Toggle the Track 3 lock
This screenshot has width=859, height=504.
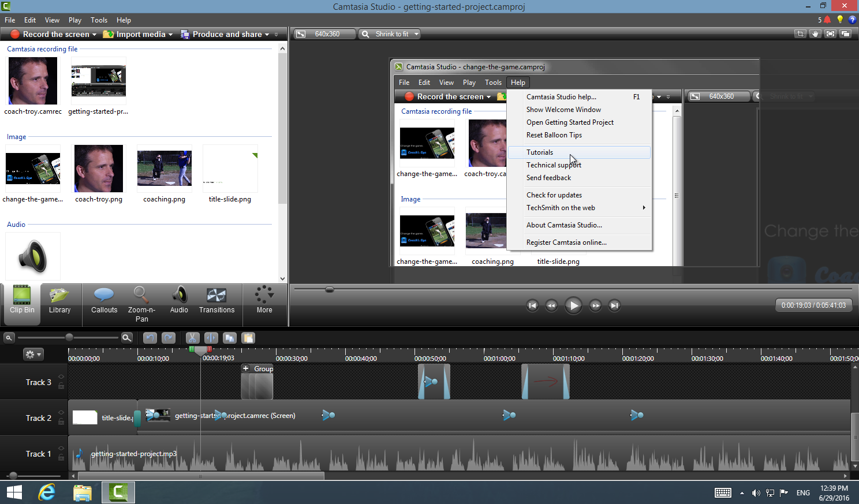tap(61, 386)
